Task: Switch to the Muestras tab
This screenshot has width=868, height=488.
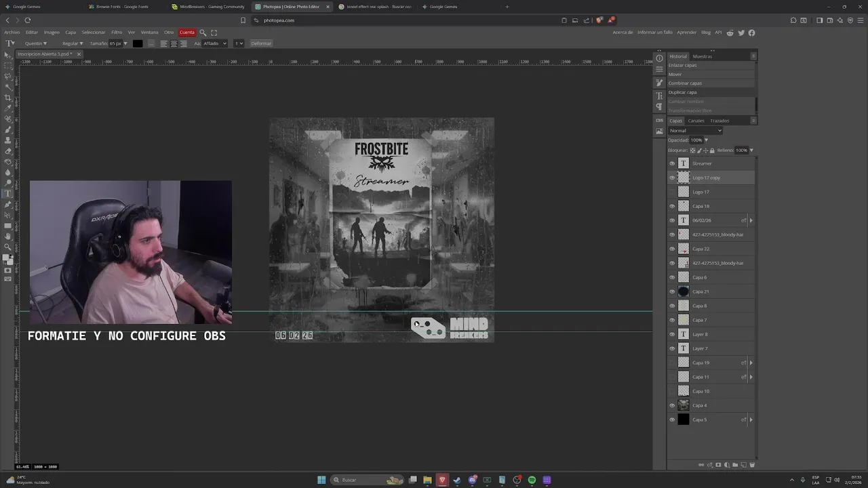Action: coord(703,56)
